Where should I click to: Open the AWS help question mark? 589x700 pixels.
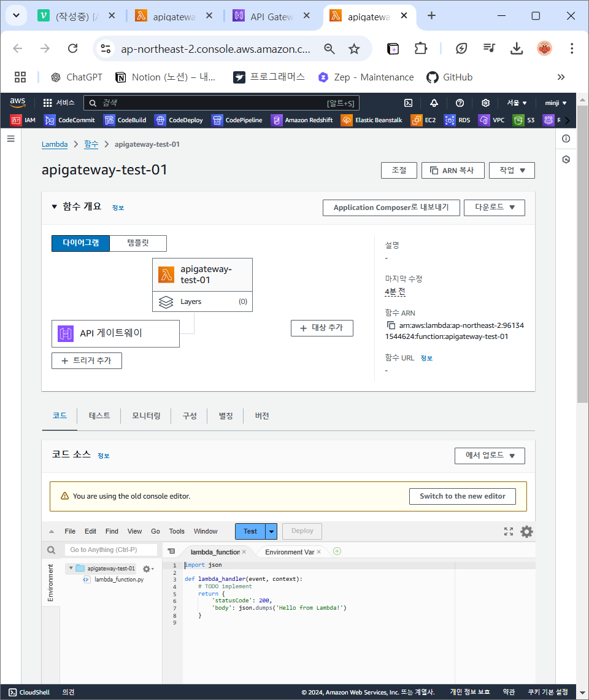(460, 103)
